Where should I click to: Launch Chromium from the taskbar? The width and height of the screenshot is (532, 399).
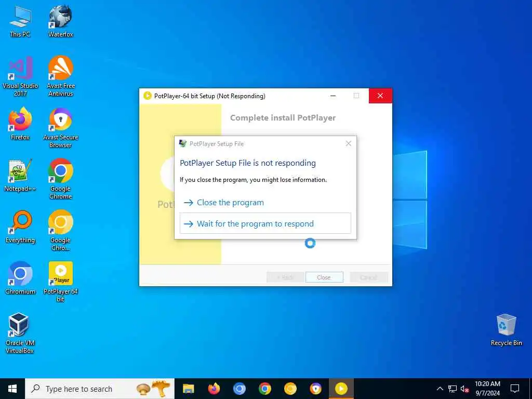coord(239,389)
